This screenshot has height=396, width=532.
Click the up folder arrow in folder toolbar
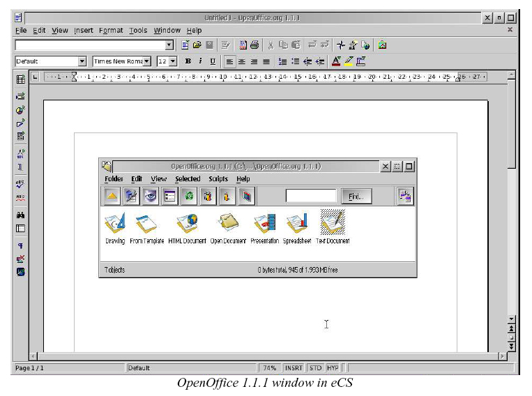pos(112,196)
